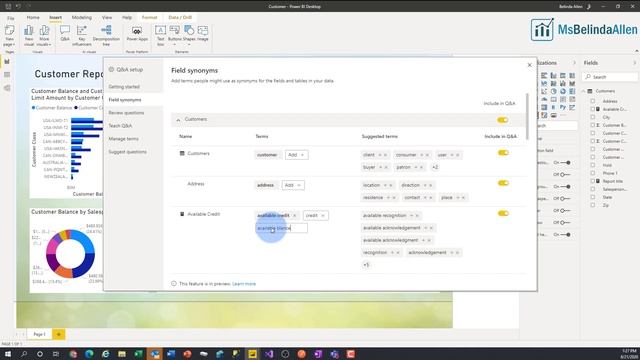Click the term input showing available balance

[281, 228]
